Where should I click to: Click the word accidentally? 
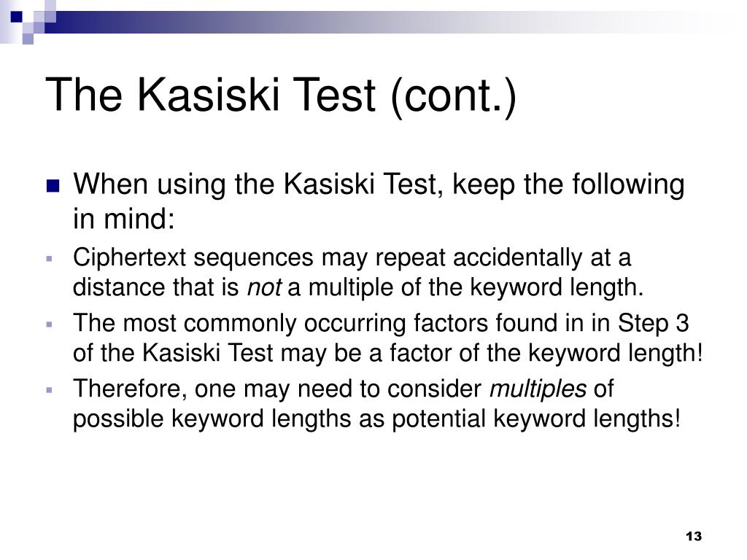click(x=517, y=257)
